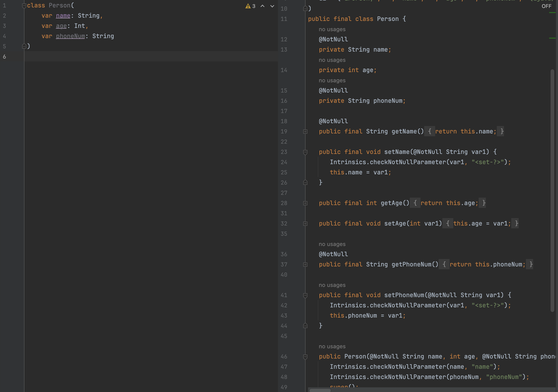Collapse the setName method fold marker
This screenshot has height=392, width=558.
click(305, 152)
